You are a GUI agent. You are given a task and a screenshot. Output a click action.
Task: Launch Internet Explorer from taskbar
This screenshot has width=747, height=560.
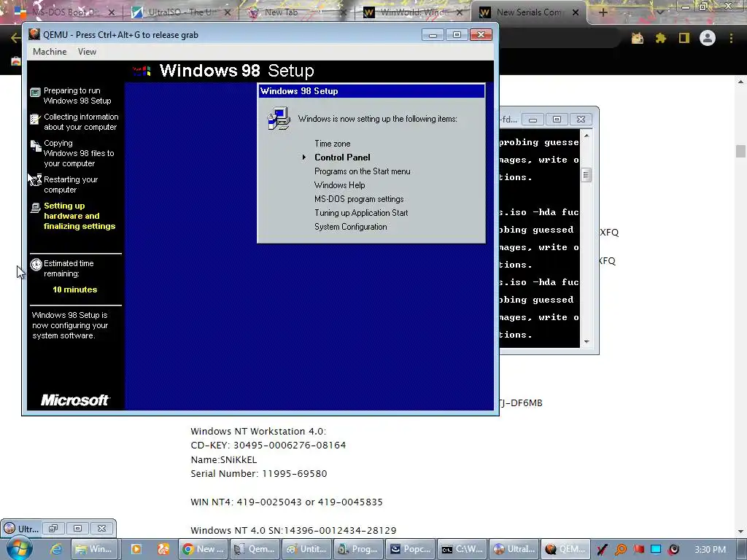55,549
